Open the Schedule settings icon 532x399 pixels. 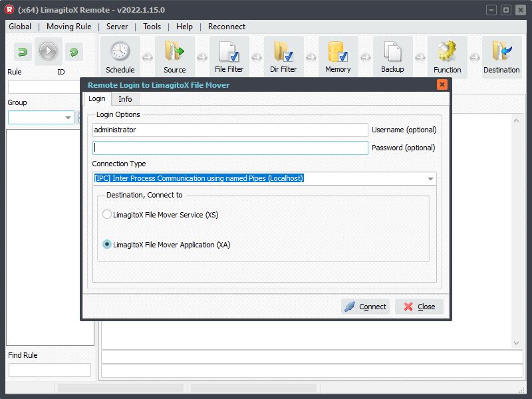coord(120,57)
